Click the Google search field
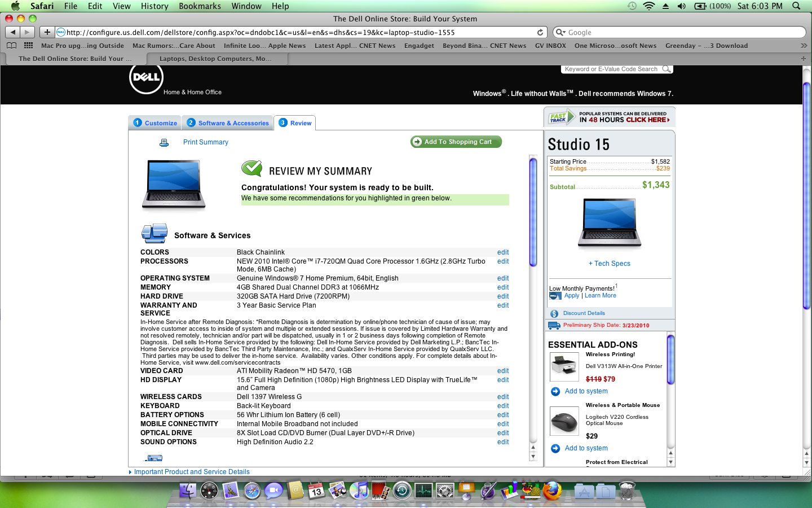 pos(679,32)
